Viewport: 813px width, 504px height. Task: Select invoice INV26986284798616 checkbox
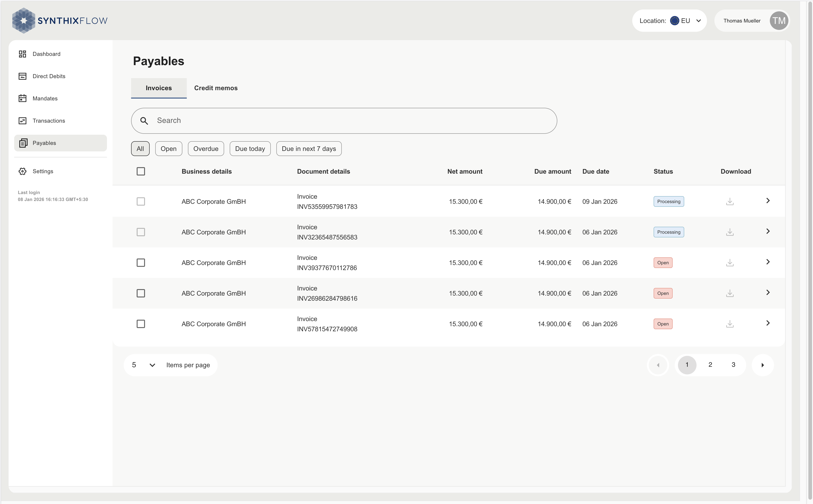[141, 293]
